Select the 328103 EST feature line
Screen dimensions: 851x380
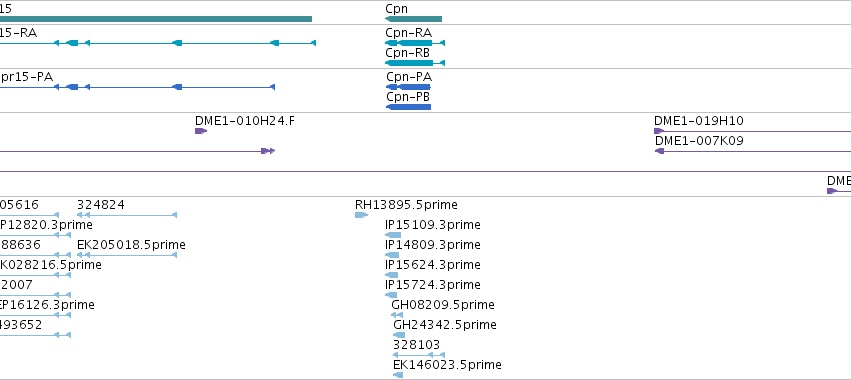419,355
